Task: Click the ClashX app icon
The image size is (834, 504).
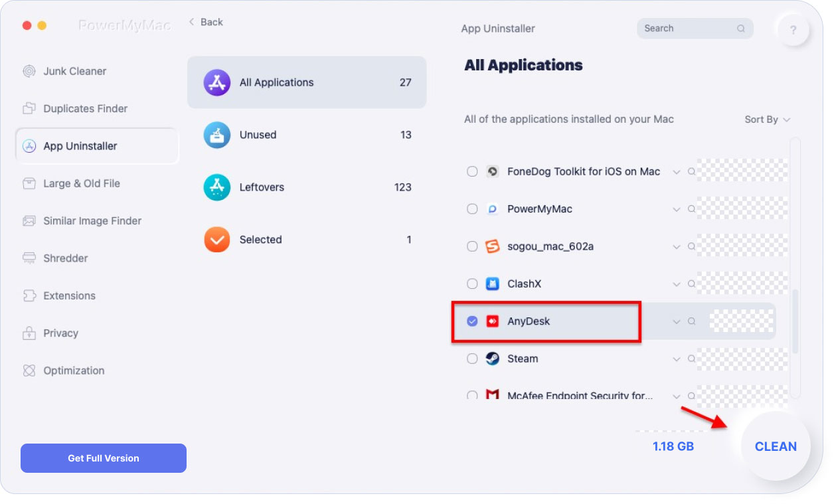Action: [x=492, y=284]
